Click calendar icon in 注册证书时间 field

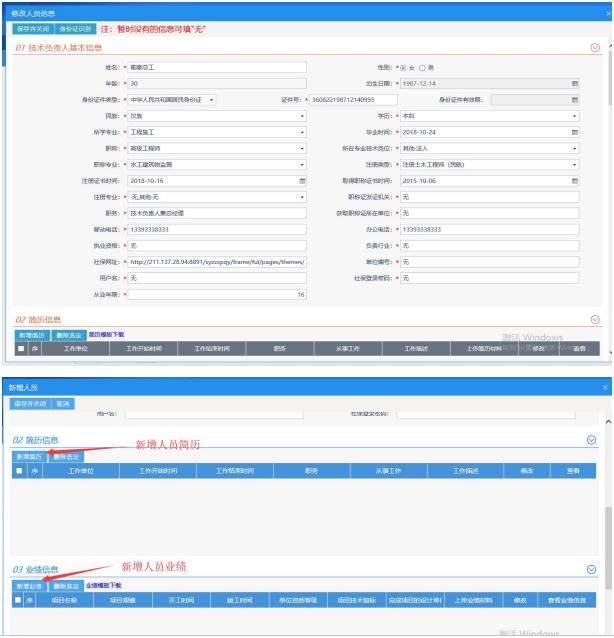click(302, 180)
